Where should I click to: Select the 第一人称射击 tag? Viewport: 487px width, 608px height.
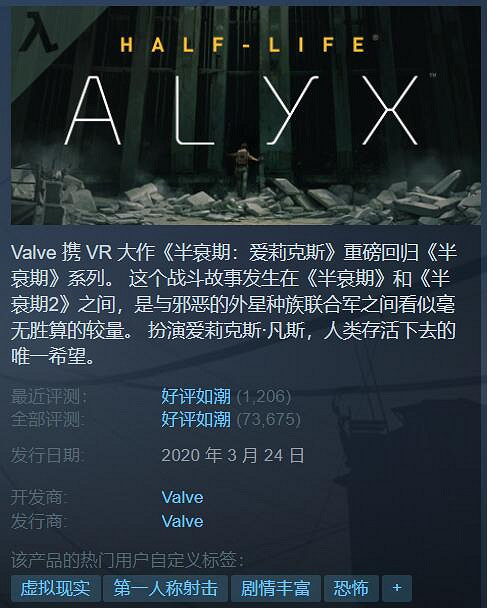pyautogui.click(x=166, y=588)
